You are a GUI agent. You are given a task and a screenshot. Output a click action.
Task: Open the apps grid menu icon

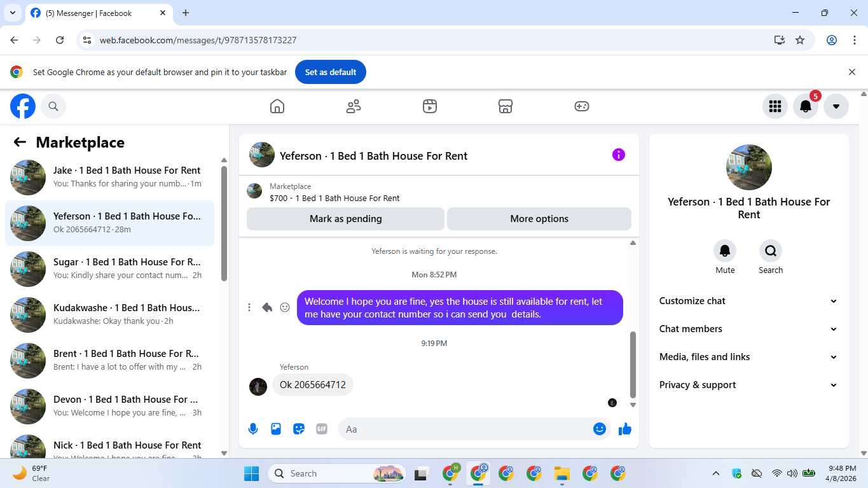coord(775,106)
